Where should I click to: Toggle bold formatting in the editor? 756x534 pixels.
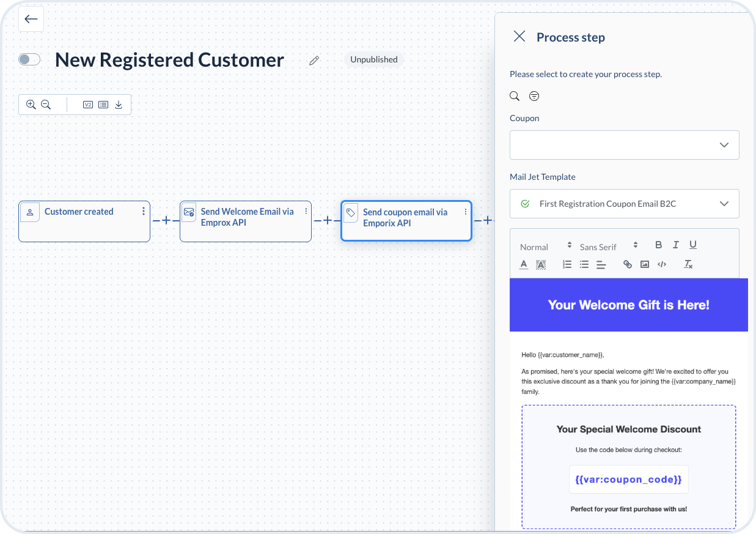point(658,245)
